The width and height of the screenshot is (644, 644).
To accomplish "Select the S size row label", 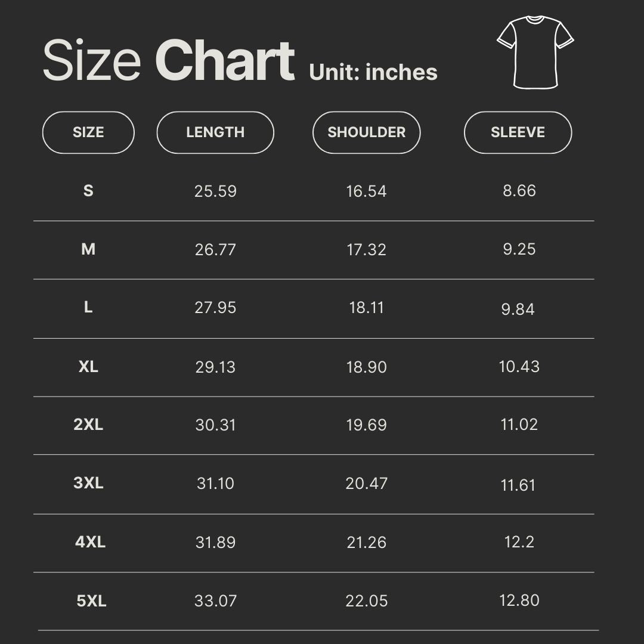I will click(88, 191).
